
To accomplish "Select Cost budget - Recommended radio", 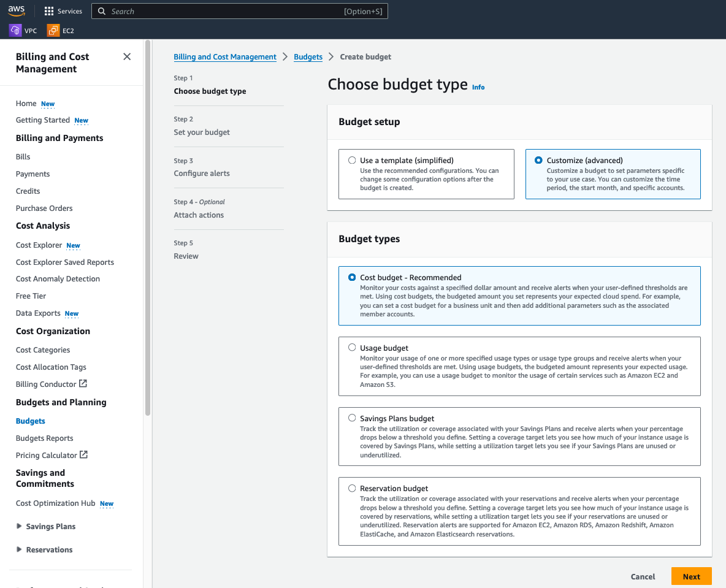I will pos(352,277).
